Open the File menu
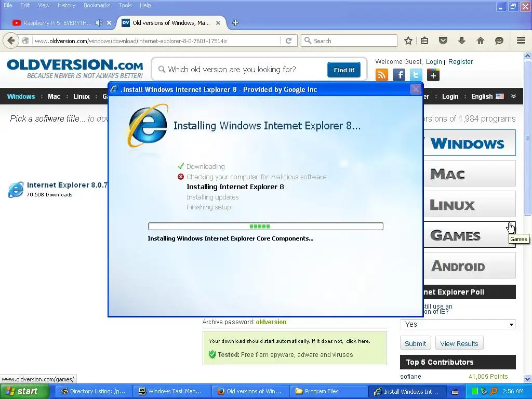 point(8,5)
